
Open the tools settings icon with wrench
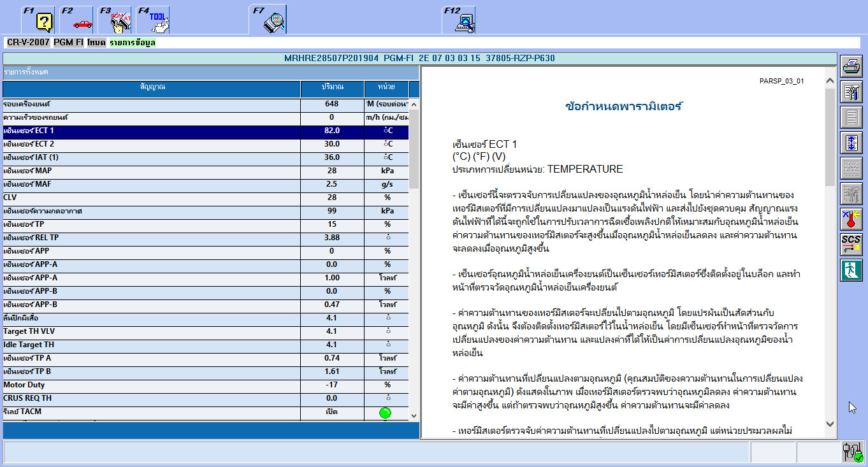point(851,92)
